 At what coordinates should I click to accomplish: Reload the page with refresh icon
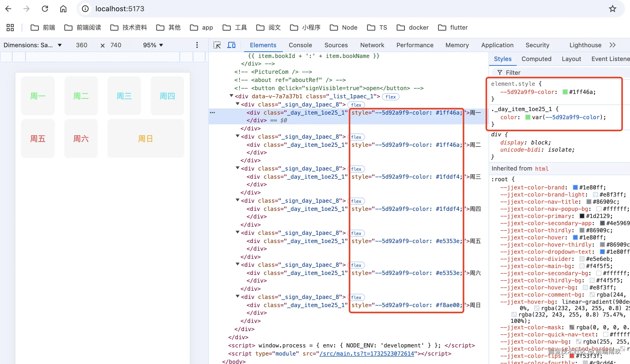[x=45, y=9]
